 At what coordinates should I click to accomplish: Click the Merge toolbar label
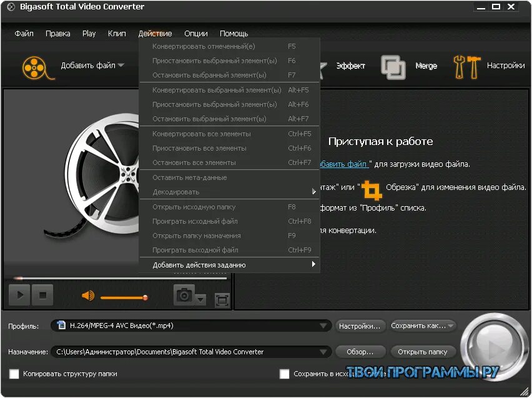pyautogui.click(x=426, y=66)
